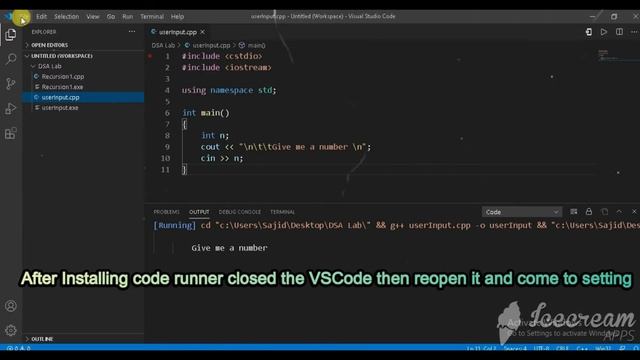Open the Help menu
The height and width of the screenshot is (360, 640).
tap(177, 17)
